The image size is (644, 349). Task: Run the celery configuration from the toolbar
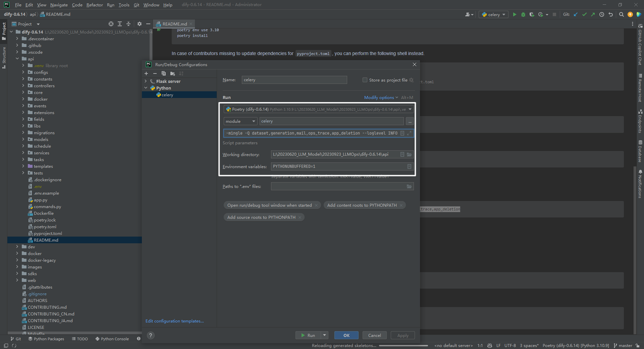515,14
